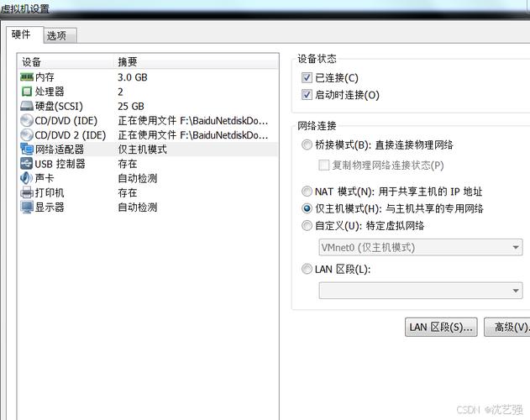Uncheck the 已连接(C) checkbox

307,78
